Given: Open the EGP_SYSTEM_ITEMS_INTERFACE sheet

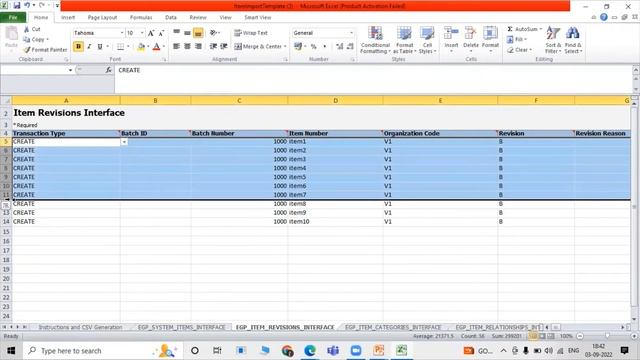Looking at the screenshot, I should pyautogui.click(x=182, y=327).
